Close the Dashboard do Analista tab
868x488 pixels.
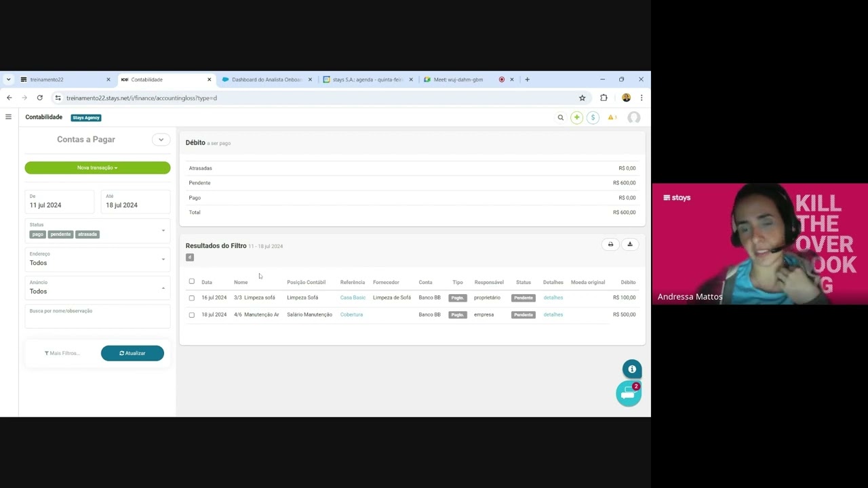coord(310,79)
